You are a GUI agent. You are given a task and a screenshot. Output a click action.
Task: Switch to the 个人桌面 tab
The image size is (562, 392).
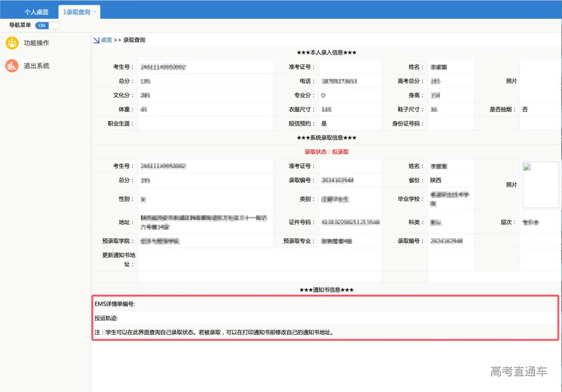(x=36, y=12)
